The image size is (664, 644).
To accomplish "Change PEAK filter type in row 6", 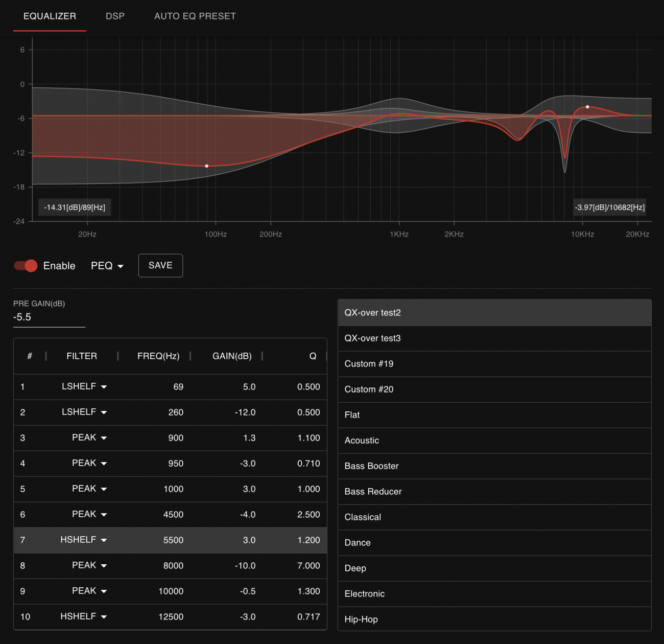I will pyautogui.click(x=89, y=514).
